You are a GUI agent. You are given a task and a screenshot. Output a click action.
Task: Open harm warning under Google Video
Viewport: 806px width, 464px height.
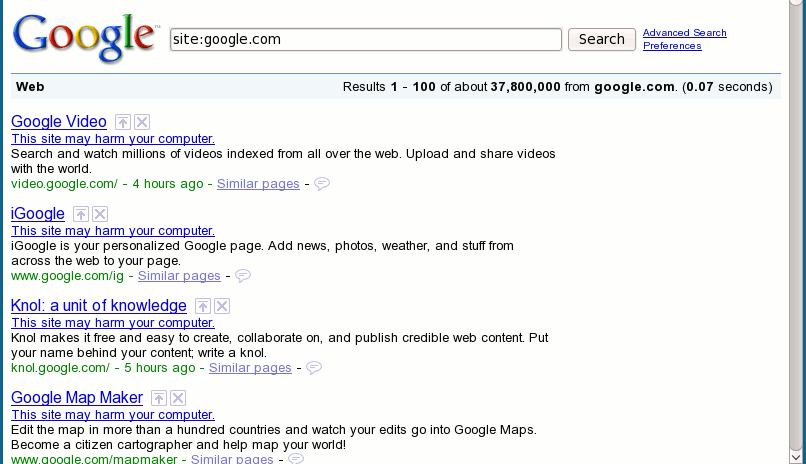point(113,139)
